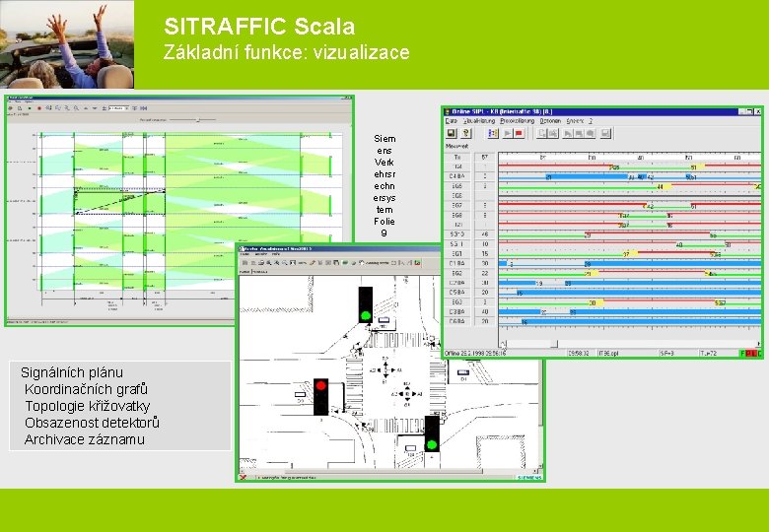Click the last icon in the coordination graph toolbar
The image size is (769, 532).
(145, 108)
